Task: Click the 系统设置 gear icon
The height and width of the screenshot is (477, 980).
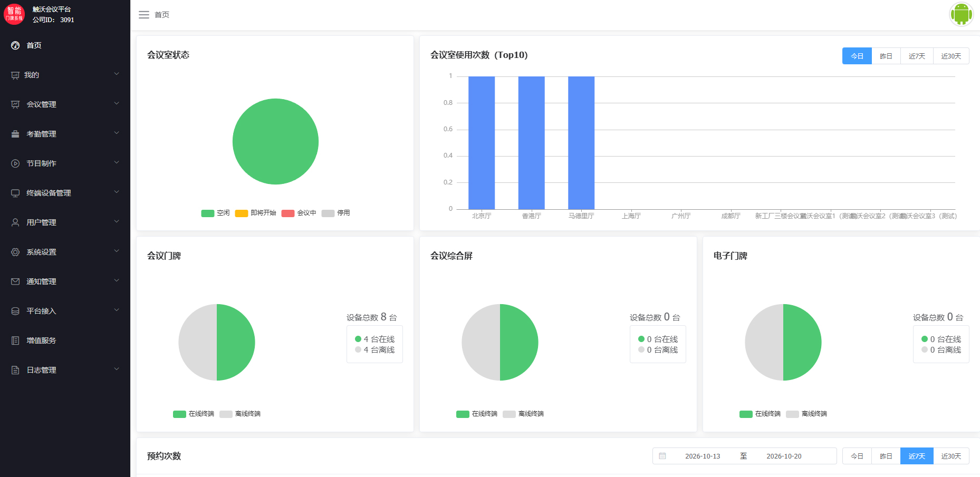Action: 15,252
